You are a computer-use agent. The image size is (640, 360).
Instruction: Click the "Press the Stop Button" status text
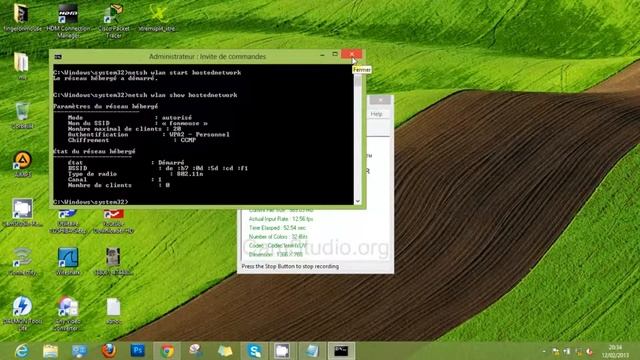pyautogui.click(x=290, y=266)
